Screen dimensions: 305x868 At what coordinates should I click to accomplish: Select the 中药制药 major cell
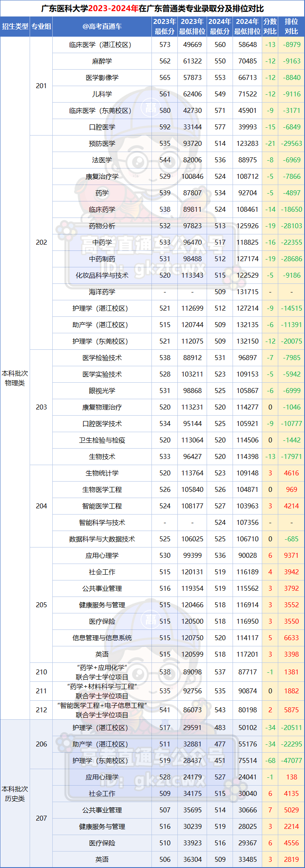[102, 259]
